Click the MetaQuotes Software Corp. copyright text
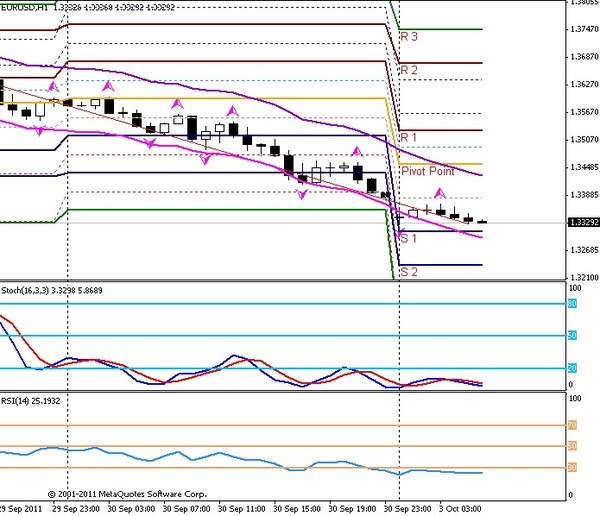 coord(126,494)
